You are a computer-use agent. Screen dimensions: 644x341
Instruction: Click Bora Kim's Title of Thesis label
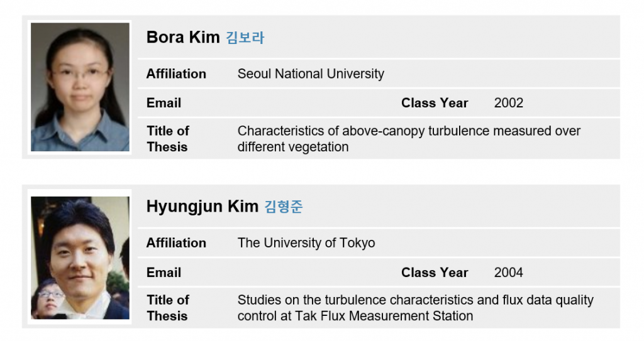click(x=168, y=139)
